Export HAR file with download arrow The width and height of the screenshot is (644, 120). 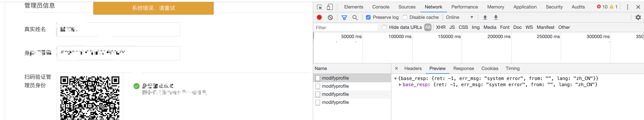click(496, 17)
